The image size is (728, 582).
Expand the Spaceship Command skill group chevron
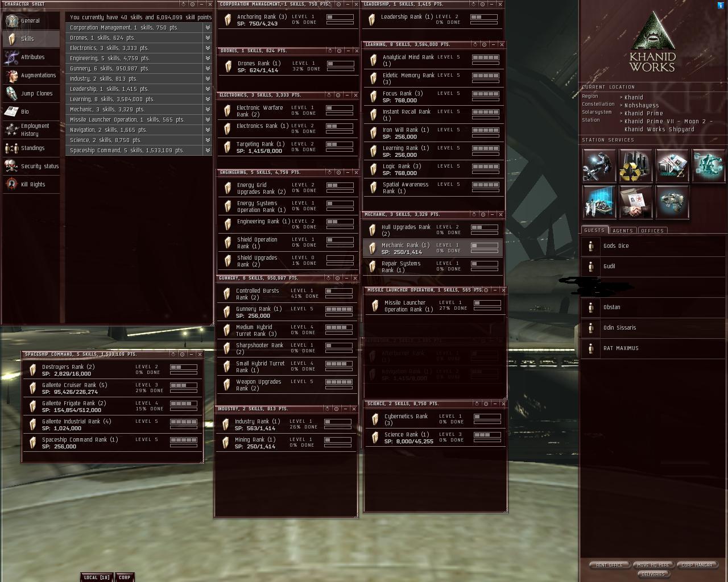tap(208, 150)
